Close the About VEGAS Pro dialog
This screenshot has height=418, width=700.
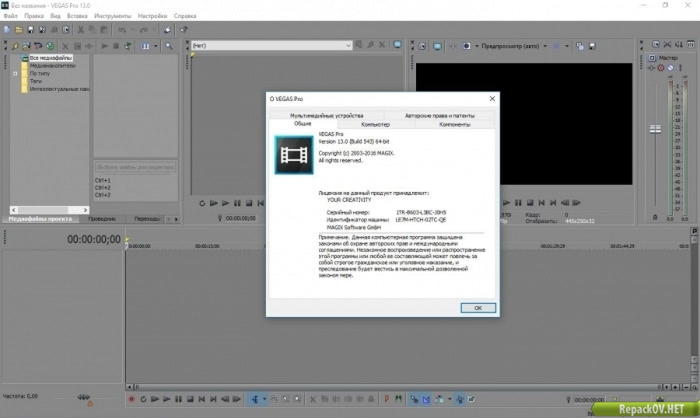pyautogui.click(x=492, y=98)
